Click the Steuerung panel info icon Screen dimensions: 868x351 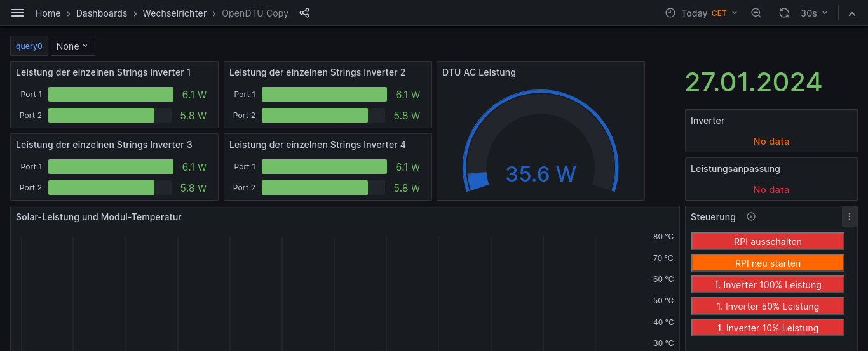pyautogui.click(x=751, y=217)
